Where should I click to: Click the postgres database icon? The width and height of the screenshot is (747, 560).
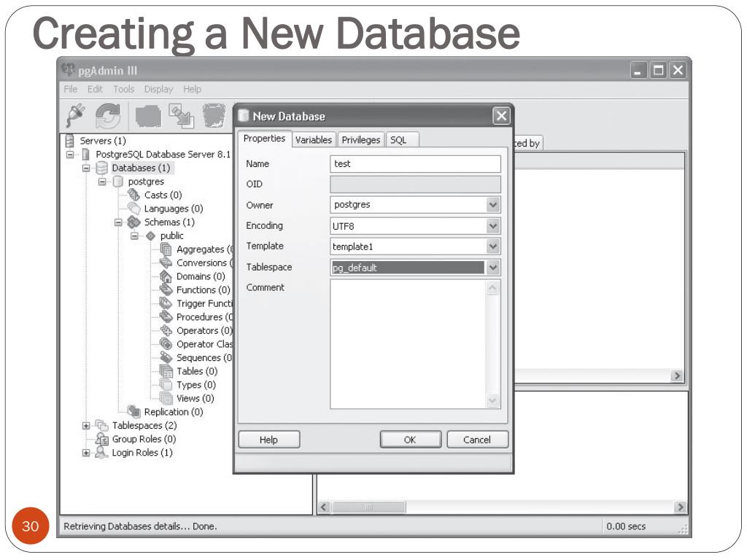pos(117,182)
